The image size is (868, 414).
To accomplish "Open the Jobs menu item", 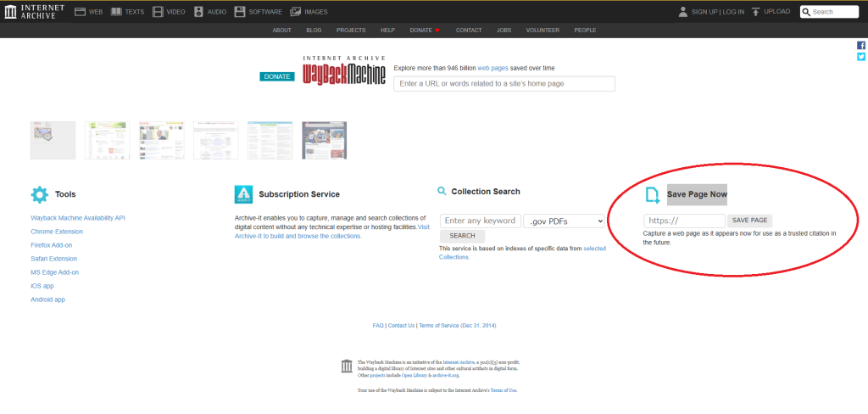I will click(x=504, y=31).
